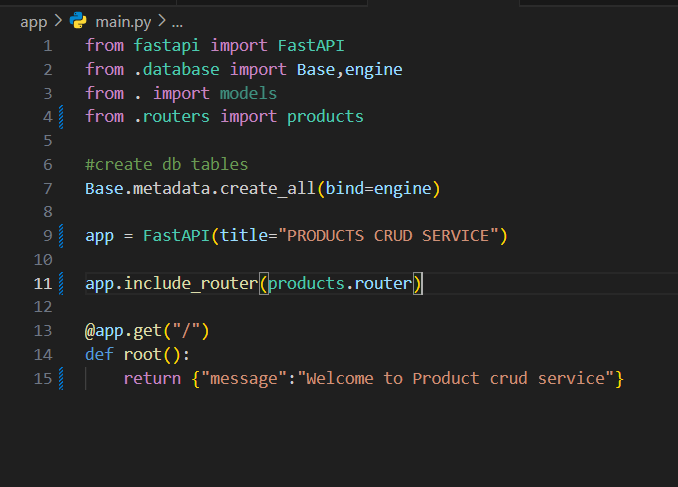678x487 pixels.
Task: Click the change marker beside line 4
Action: pyautogui.click(x=62, y=117)
